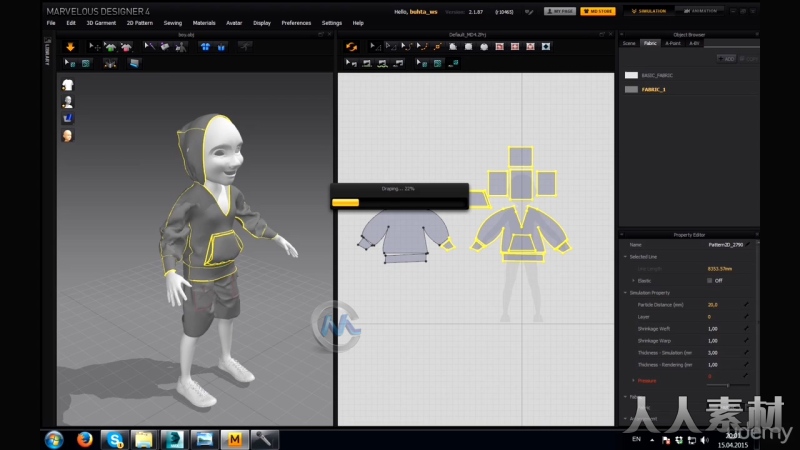Switch to the Fabric tab
The image size is (800, 450).
[650, 43]
